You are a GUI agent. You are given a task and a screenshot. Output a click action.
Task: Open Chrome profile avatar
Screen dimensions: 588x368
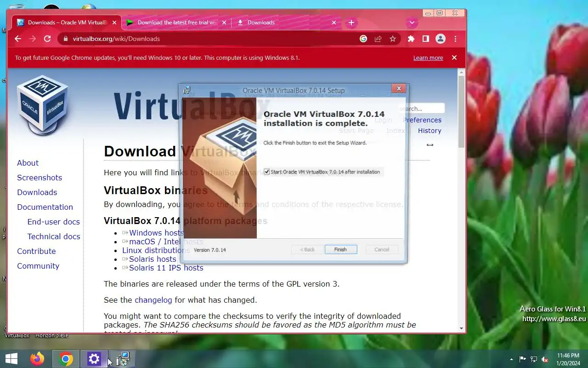[441, 39]
